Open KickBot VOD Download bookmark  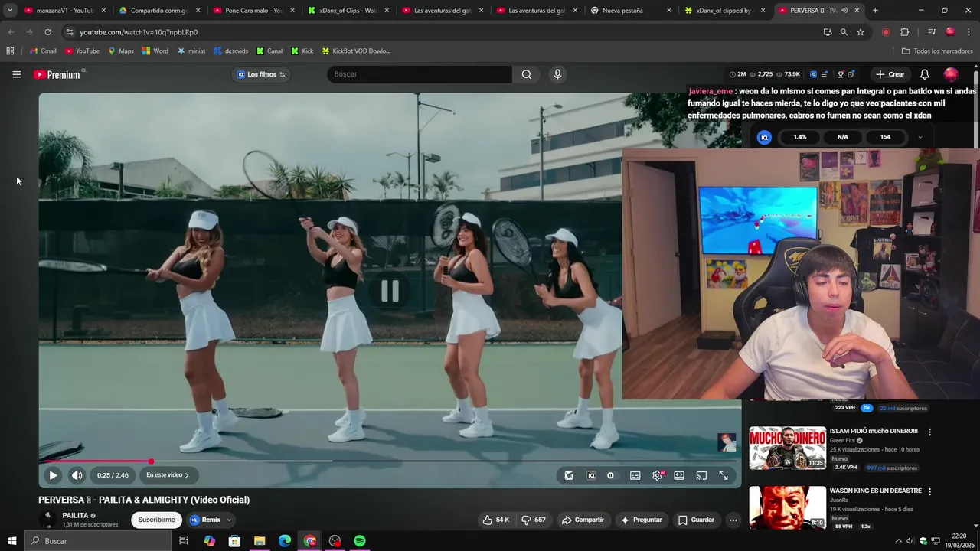pos(356,51)
